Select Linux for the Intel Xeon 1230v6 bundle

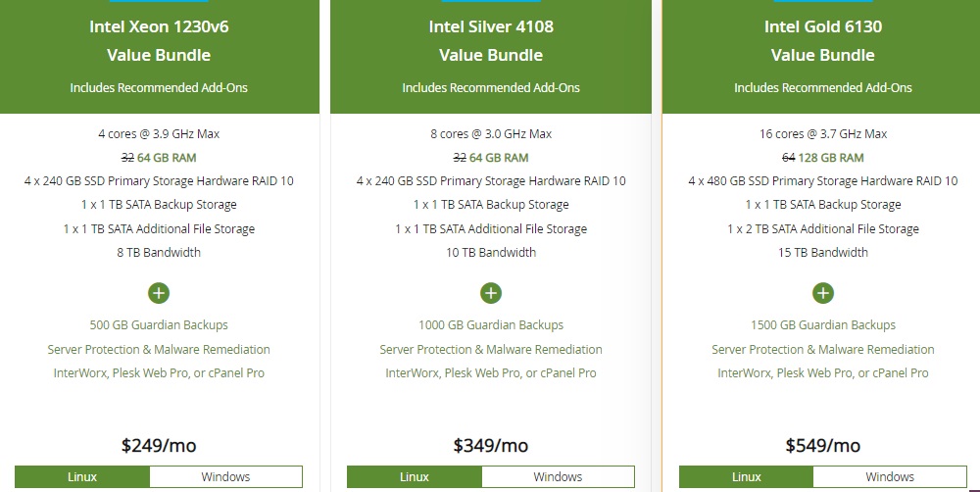coord(82,477)
